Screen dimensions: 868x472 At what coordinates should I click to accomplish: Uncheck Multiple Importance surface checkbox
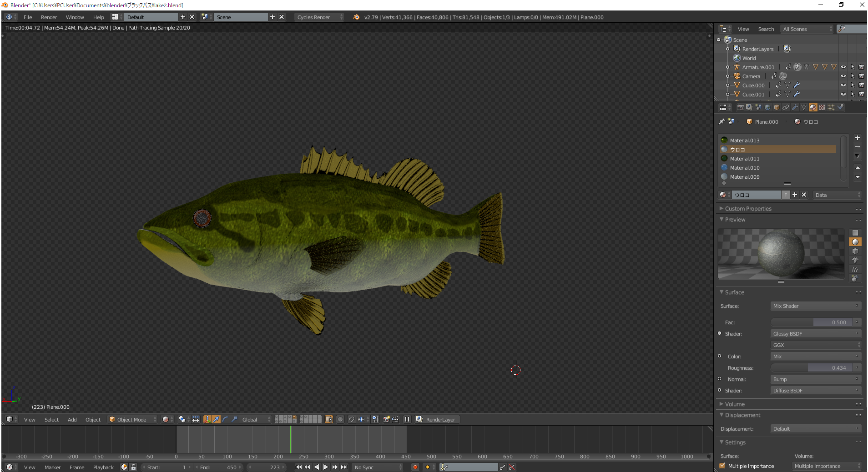722,466
